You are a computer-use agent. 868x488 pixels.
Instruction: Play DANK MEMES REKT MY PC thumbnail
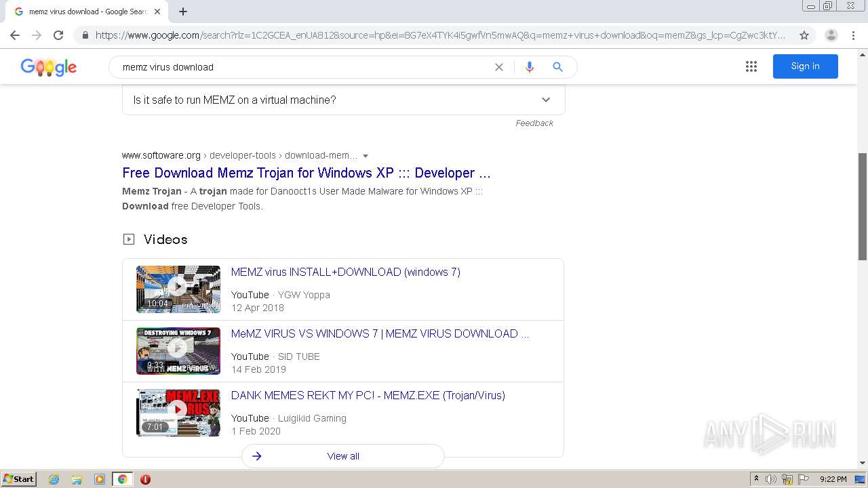point(178,413)
